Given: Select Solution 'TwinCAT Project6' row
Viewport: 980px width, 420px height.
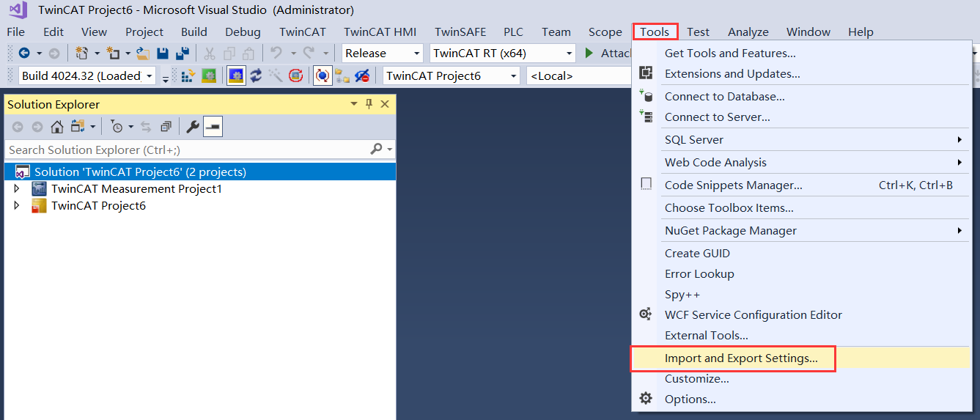Looking at the screenshot, I should click(199, 172).
